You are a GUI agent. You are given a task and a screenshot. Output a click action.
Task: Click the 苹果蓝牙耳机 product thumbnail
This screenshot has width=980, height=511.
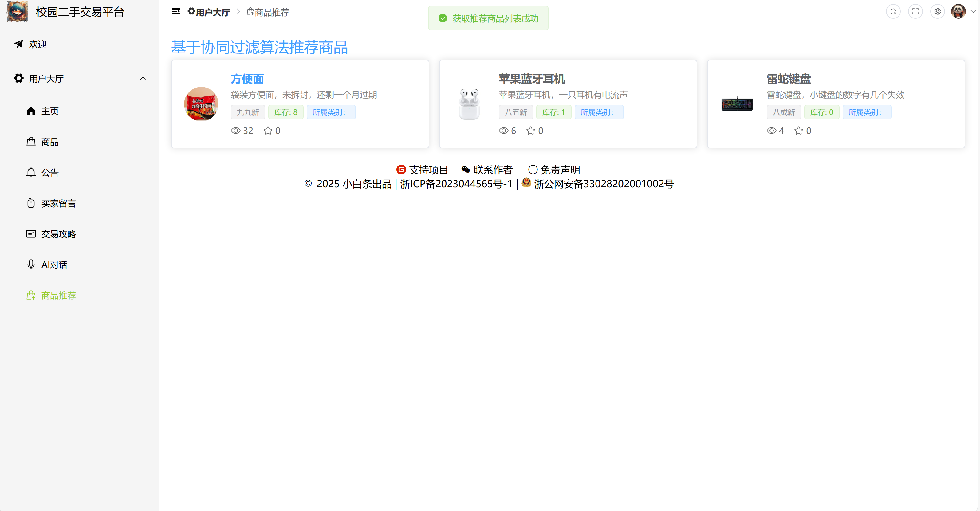coord(469,104)
